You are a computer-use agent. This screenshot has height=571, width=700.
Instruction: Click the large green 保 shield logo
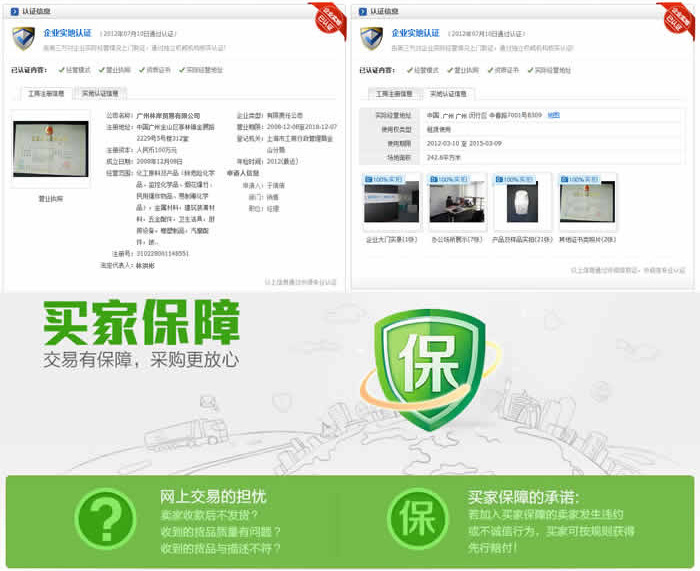coord(429,368)
